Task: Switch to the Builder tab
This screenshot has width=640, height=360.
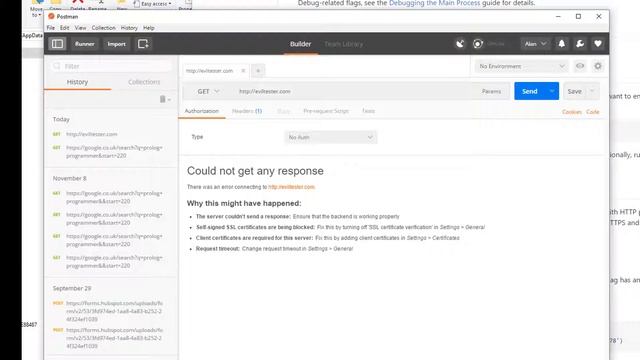Action: 300,44
